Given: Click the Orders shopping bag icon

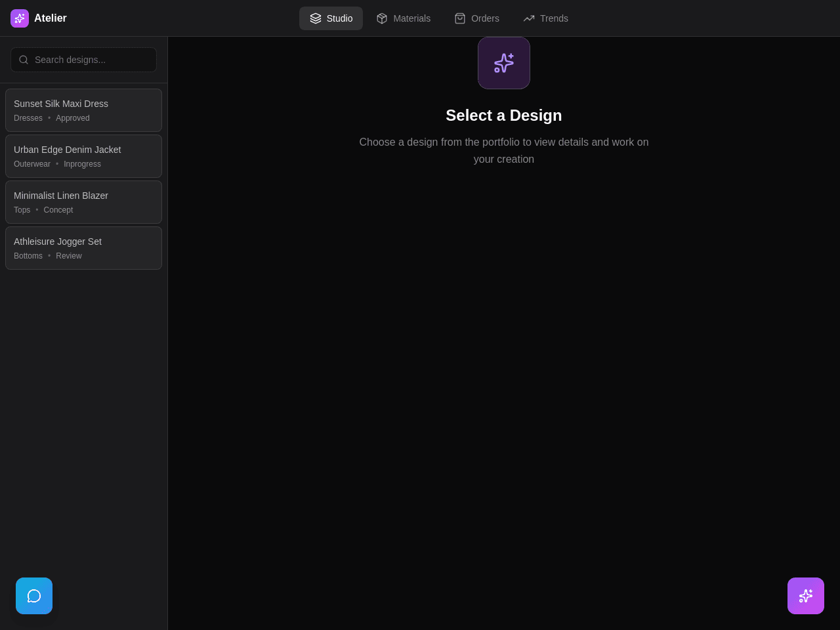Looking at the screenshot, I should click(x=460, y=18).
